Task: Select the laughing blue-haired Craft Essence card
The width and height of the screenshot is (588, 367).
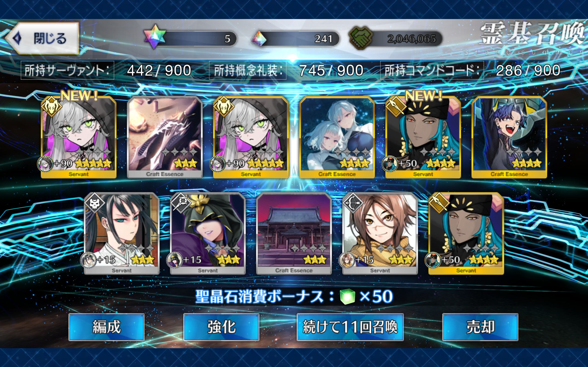Action: [509, 137]
